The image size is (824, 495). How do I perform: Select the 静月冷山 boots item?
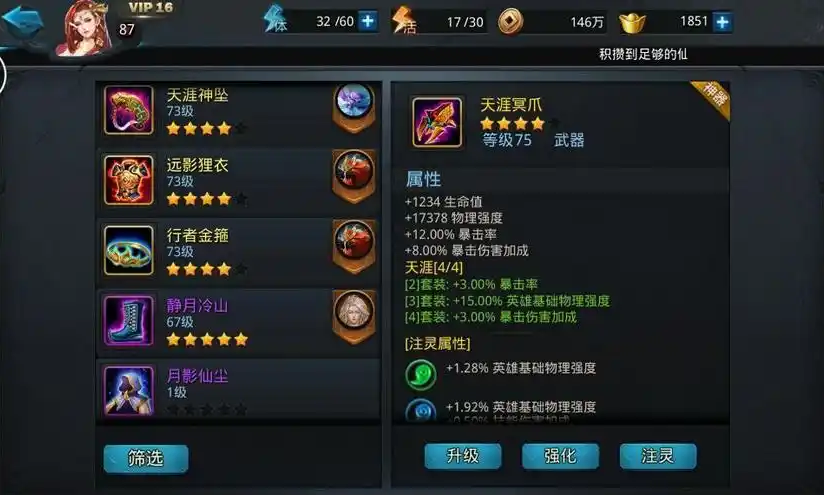click(x=238, y=322)
